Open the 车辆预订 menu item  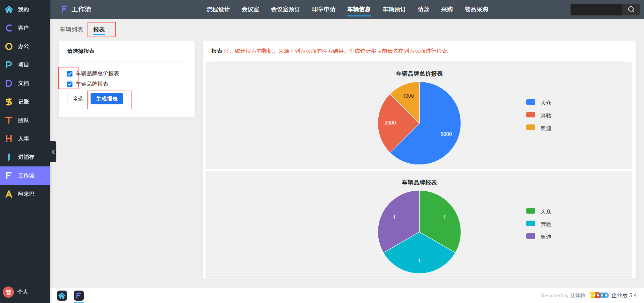pos(394,9)
